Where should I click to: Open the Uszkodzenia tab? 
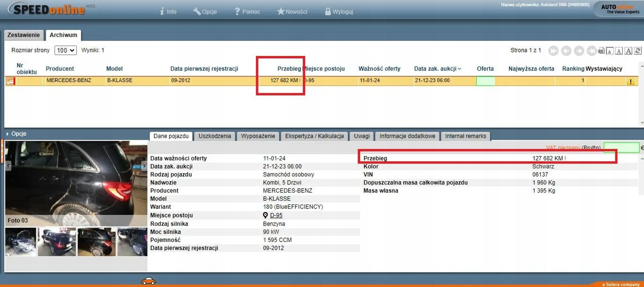(215, 136)
